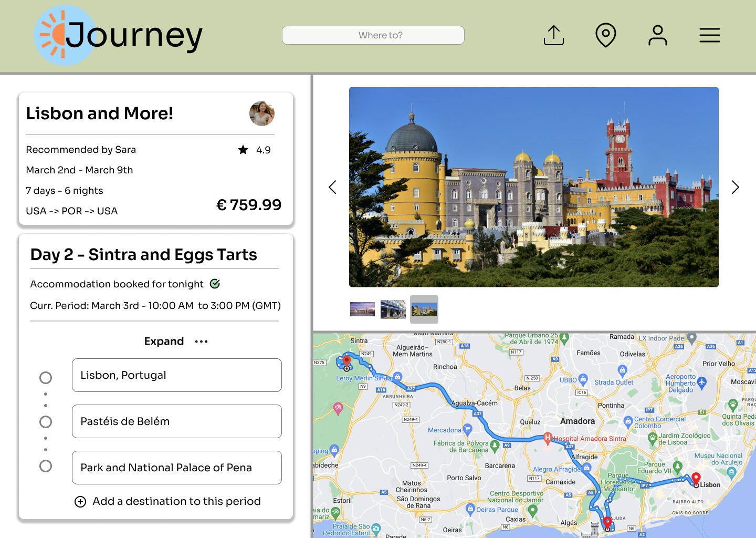Open the three-dots options menu
Screen dimensions: 756x538
[x=201, y=342]
